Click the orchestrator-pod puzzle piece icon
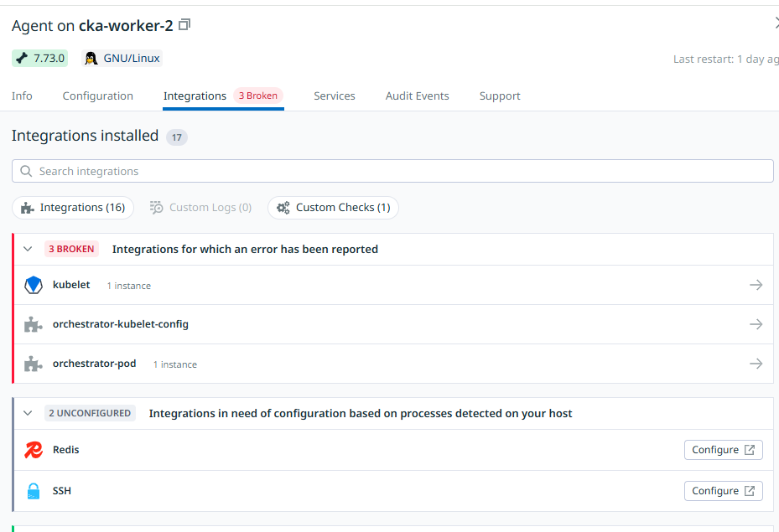Image resolution: width=779 pixels, height=532 pixels. pos(34,364)
